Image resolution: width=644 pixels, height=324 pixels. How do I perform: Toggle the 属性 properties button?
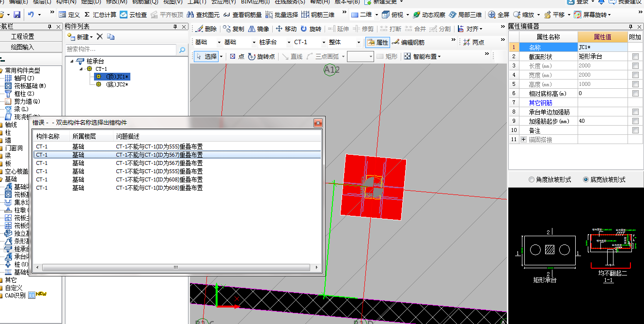point(378,42)
